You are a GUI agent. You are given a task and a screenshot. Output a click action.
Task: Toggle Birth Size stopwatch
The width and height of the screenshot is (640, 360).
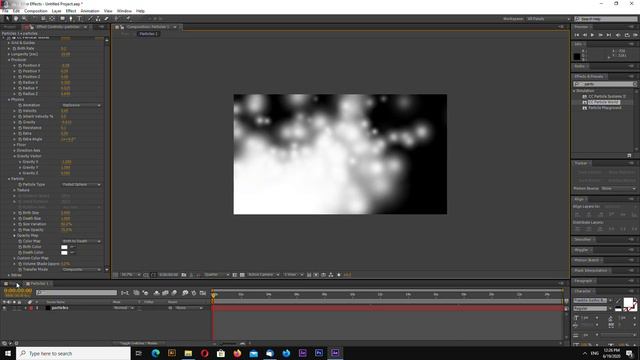(20, 213)
